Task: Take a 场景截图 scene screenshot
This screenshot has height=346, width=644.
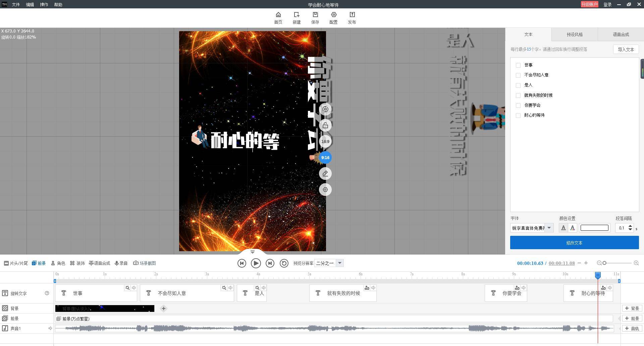Action: tap(145, 263)
